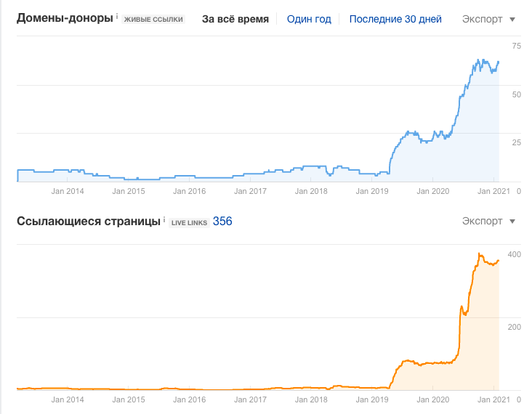This screenshot has height=414, width=532.
Task: Click the Домены-доноры heading
Action: 65,18
